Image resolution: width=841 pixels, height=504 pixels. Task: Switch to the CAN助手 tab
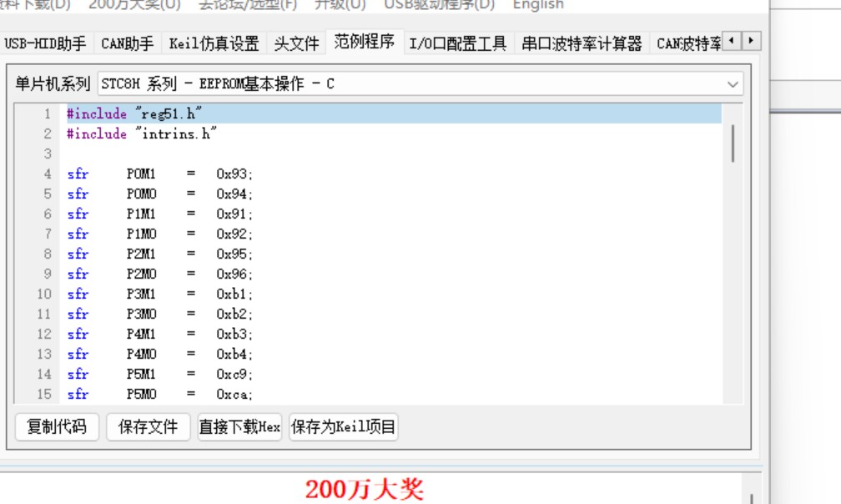[x=128, y=43]
